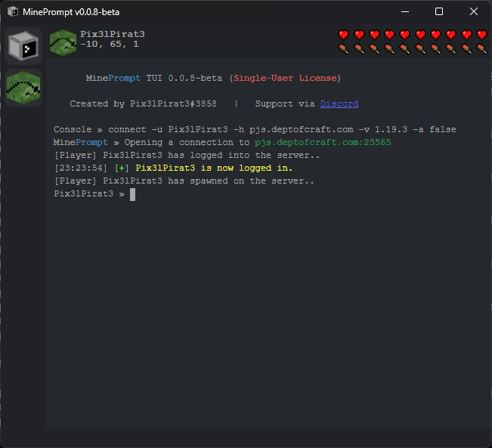Image resolution: width=492 pixels, height=448 pixels.
Task: Click the 'has logged into the server' line
Action: [187, 156]
